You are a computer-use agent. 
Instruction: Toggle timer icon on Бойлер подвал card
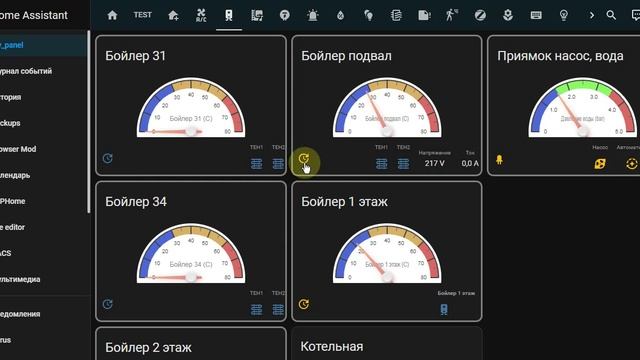click(304, 158)
